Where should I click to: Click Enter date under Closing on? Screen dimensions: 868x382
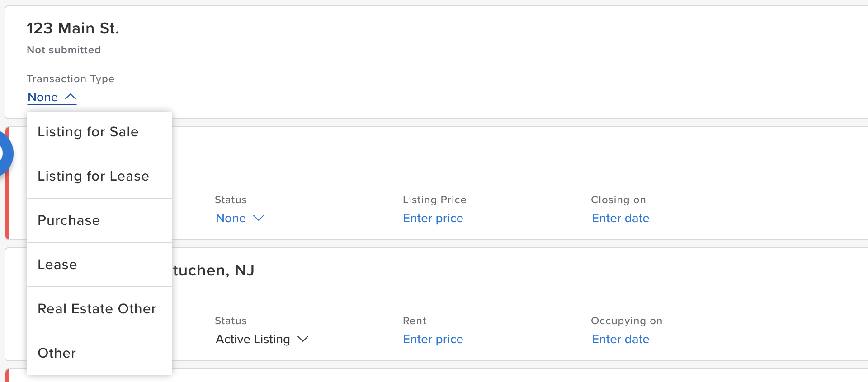pos(621,218)
